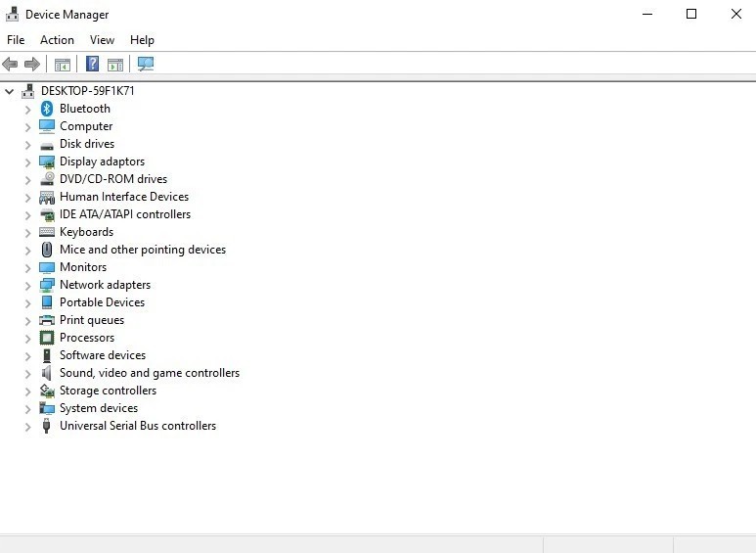Click the Display adaptors category icon

(47, 161)
